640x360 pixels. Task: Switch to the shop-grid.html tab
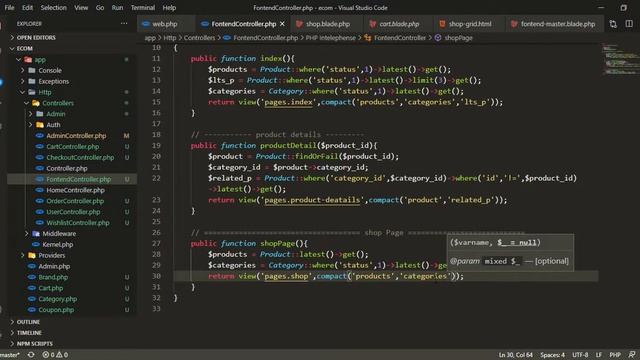click(470, 24)
